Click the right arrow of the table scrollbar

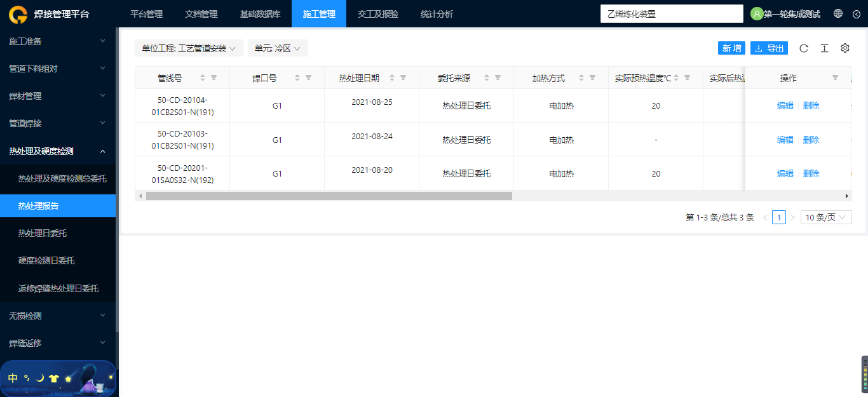846,196
